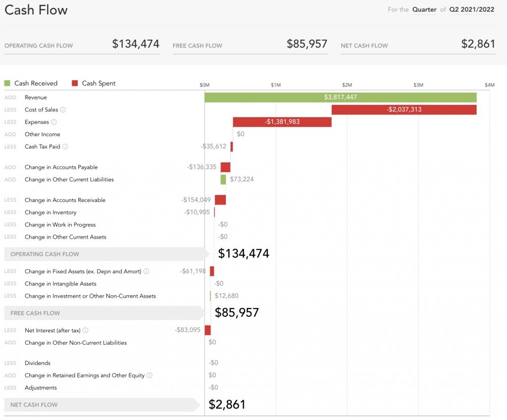
Task: Open info icon beside Retained Earnings and Other Equity
Action: coord(150,375)
